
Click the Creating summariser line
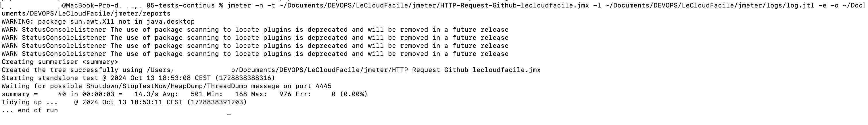60,62
